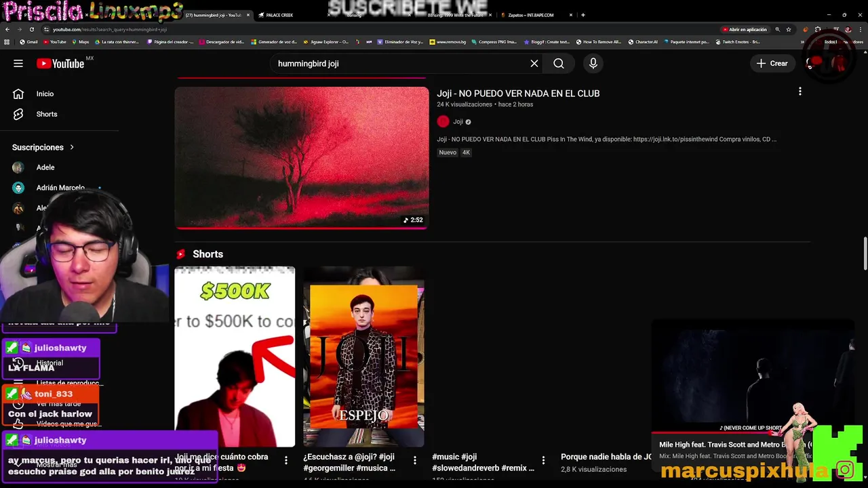
Task: Open options for the 'Joji me dice cuánto cobra' short
Action: pyautogui.click(x=286, y=460)
